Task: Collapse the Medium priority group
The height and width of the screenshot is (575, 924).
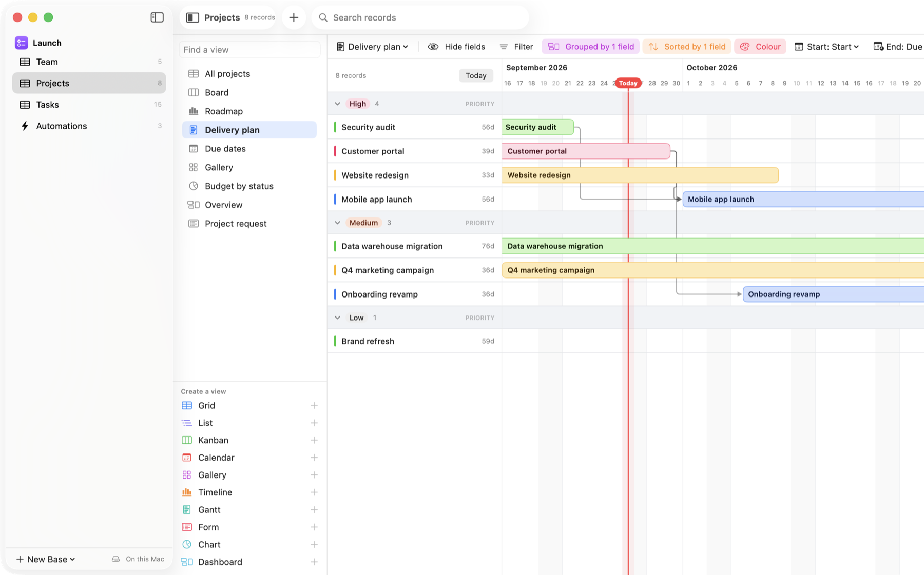Action: pyautogui.click(x=337, y=223)
